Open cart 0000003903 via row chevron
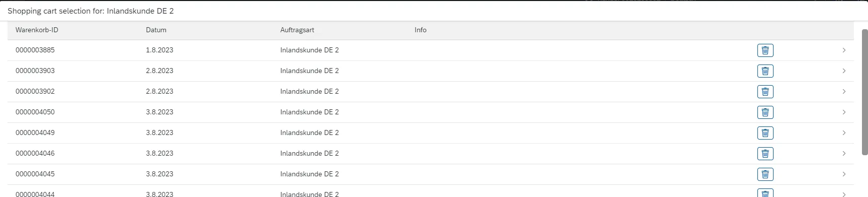The image size is (868, 197). coord(844,71)
